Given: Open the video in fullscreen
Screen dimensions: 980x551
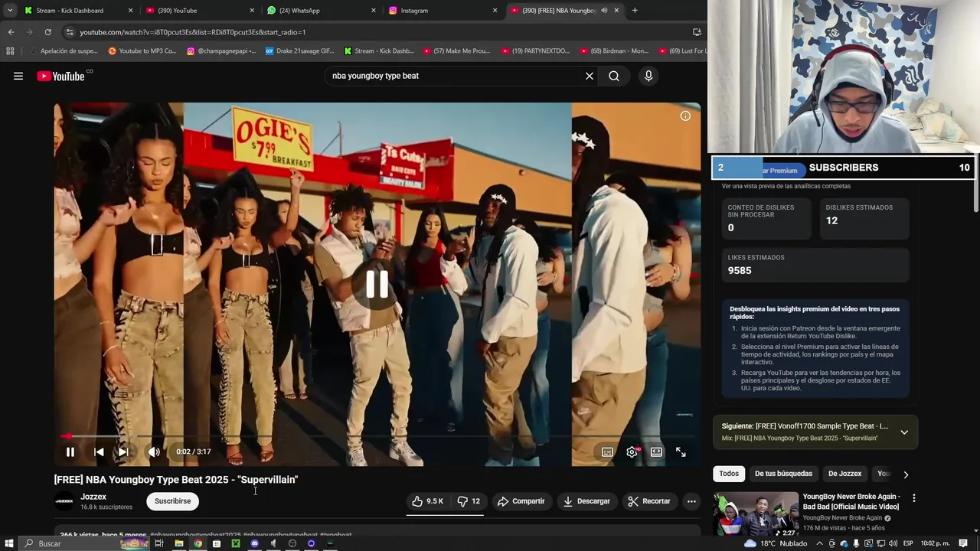Looking at the screenshot, I should (681, 452).
